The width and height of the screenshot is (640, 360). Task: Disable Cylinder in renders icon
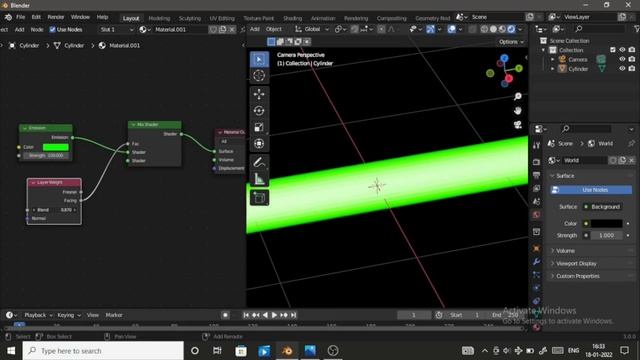(x=632, y=69)
